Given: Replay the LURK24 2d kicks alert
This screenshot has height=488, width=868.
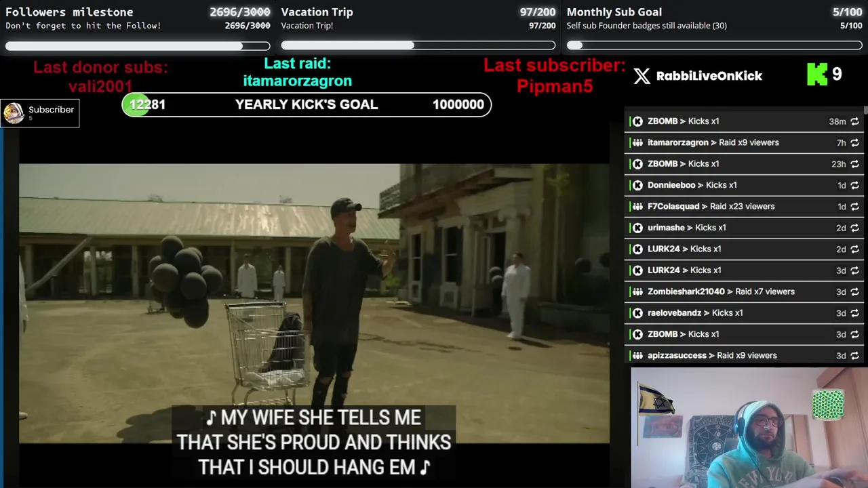Looking at the screenshot, I should tap(854, 249).
